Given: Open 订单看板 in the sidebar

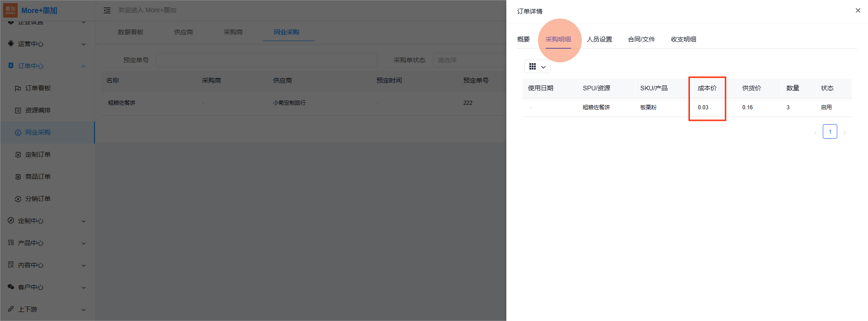Looking at the screenshot, I should pos(38,88).
